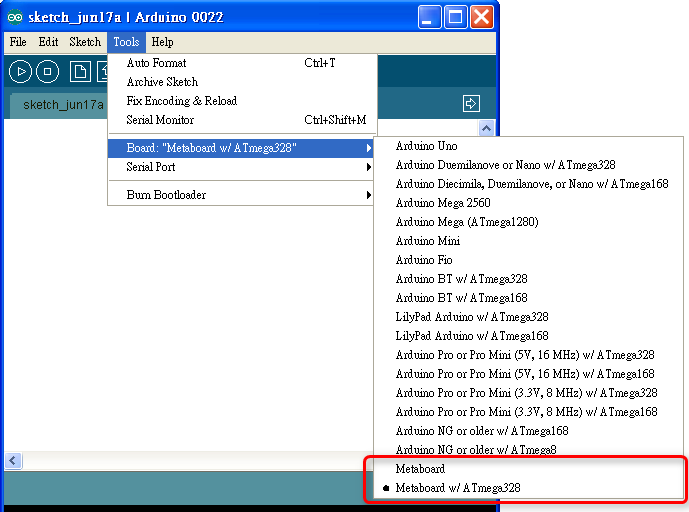The width and height of the screenshot is (689, 512).
Task: Choose Archive Sketch
Action: [x=243, y=82]
